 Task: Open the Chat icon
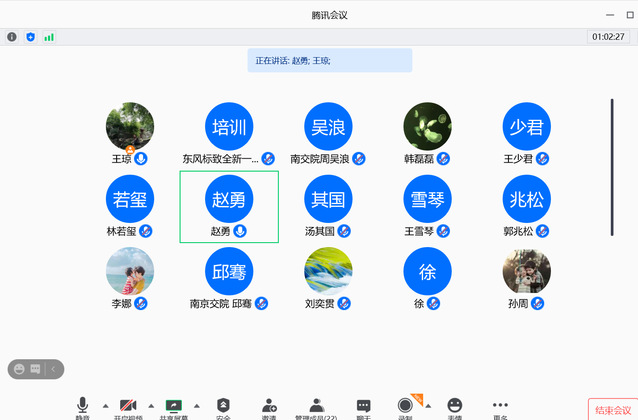(x=364, y=407)
